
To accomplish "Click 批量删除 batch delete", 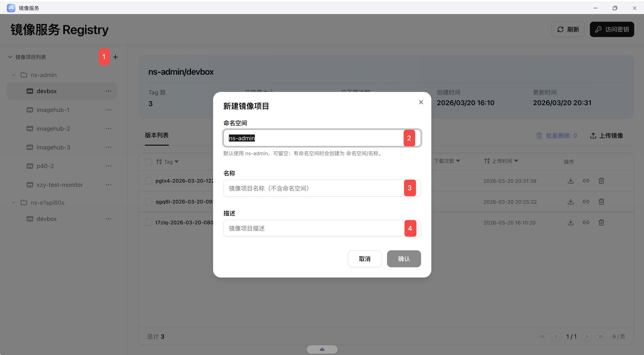I will pyautogui.click(x=556, y=136).
